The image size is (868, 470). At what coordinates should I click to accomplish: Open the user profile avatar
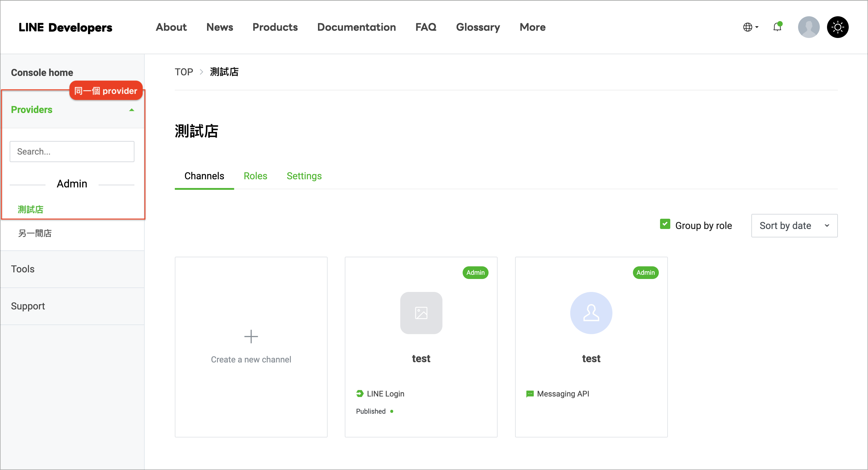[808, 27]
